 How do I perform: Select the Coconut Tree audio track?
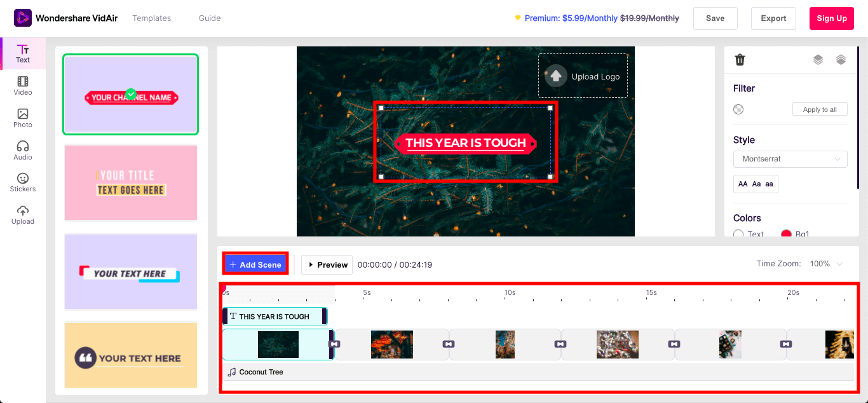538,372
